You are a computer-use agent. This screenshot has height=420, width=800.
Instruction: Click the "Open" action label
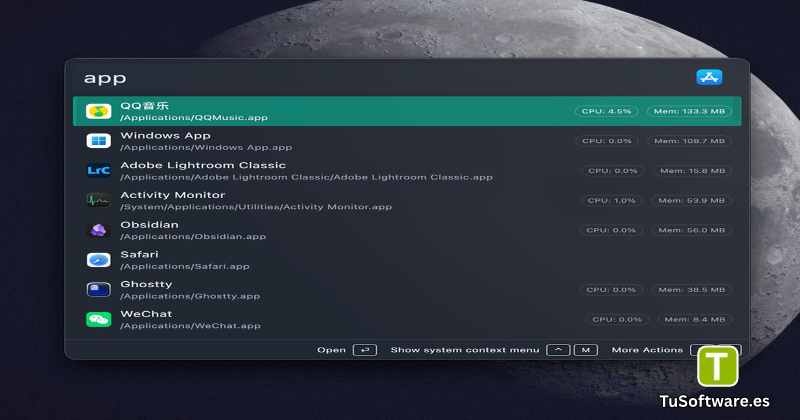[x=332, y=350]
